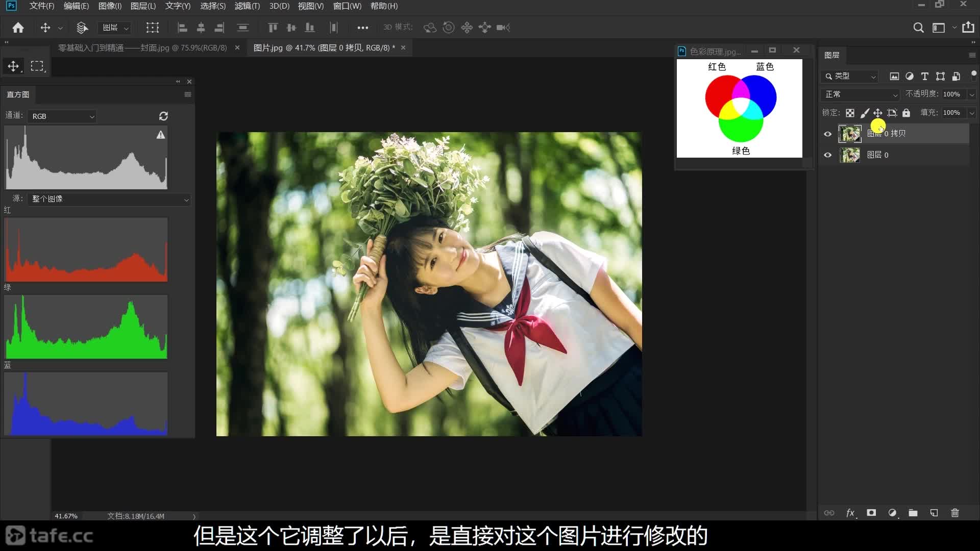Click the auto-select layers stack icon
Viewport: 980px width, 551px height.
pos(82,28)
